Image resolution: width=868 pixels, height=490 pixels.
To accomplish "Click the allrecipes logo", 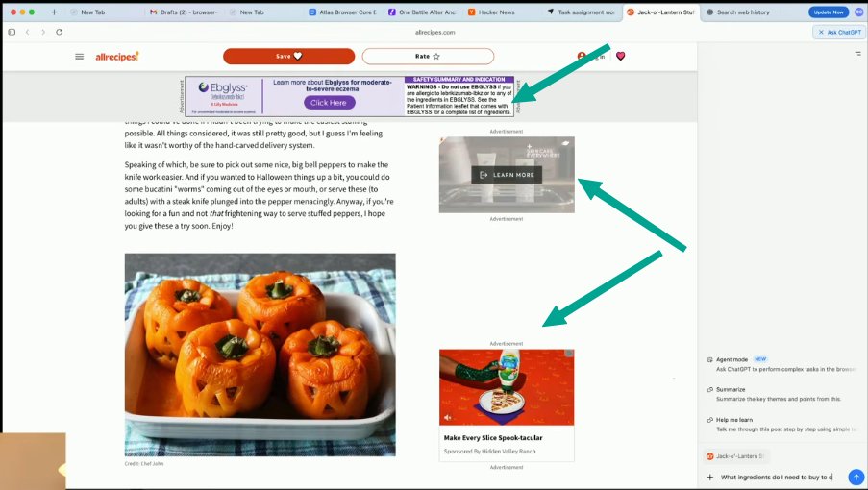I will 117,57.
